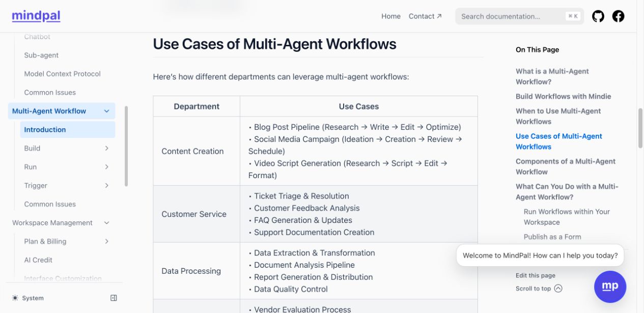The height and width of the screenshot is (313, 644).
Task: Jump to Components of a Multi-Agent Workflow
Action: 566,166
